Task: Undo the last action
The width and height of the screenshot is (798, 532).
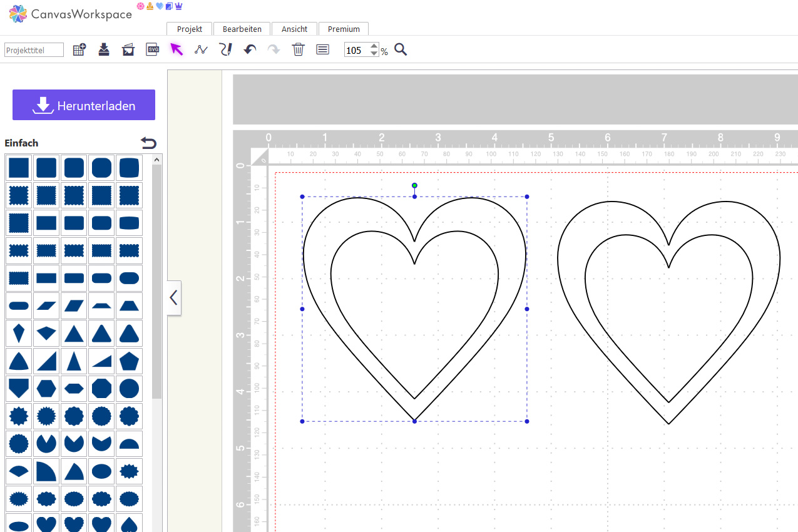Action: pyautogui.click(x=250, y=49)
